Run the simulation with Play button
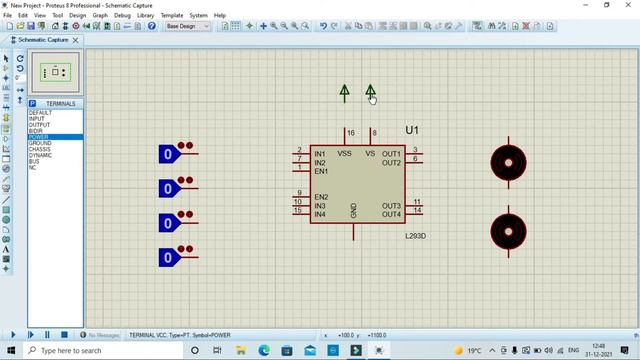Image resolution: width=640 pixels, height=360 pixels. coord(13,335)
